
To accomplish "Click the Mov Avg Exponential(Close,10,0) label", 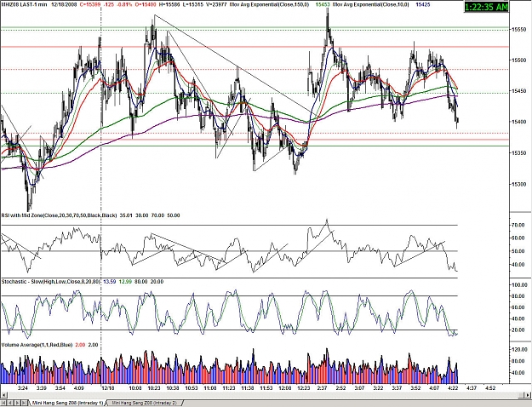I will pos(371,4).
